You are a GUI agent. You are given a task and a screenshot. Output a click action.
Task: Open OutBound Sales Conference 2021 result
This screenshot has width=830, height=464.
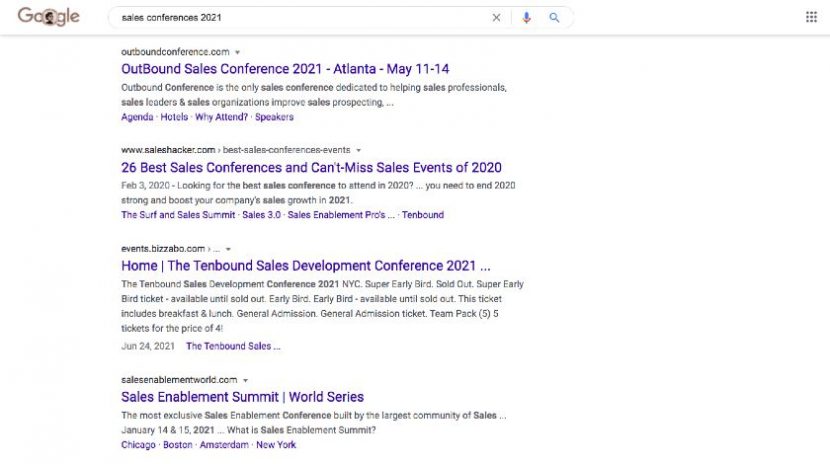(x=285, y=69)
